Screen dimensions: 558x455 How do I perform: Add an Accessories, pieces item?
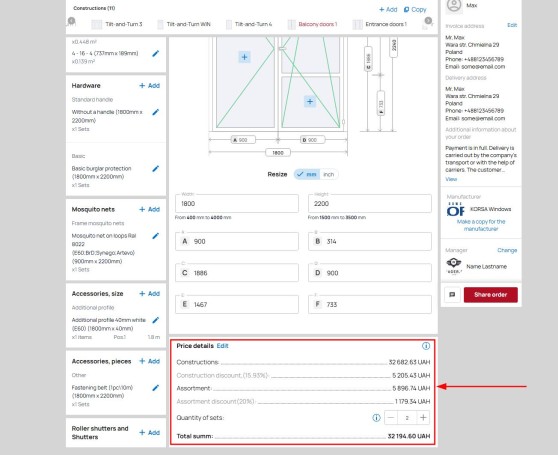(x=149, y=361)
